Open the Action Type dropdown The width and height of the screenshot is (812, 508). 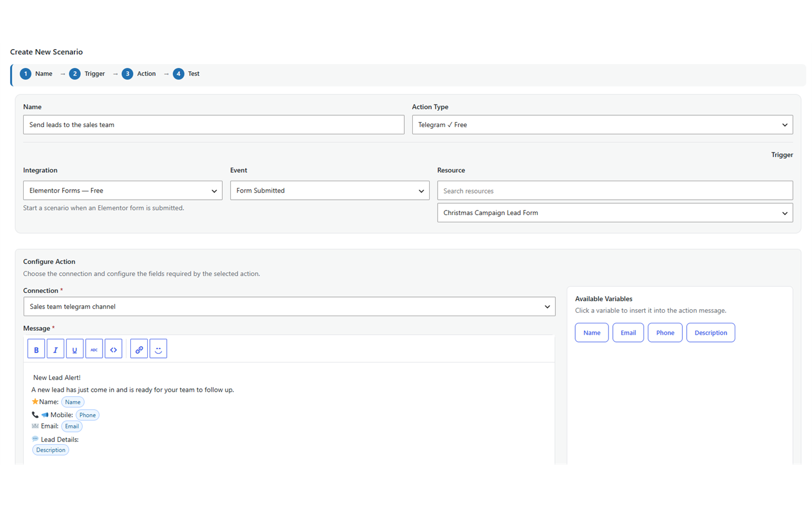pyautogui.click(x=602, y=125)
